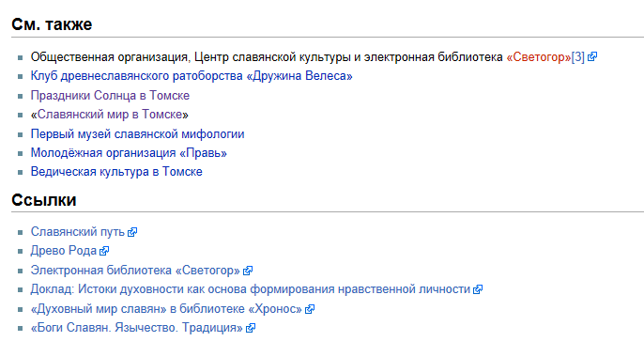The width and height of the screenshot is (644, 357).
Task: Open Праздники Солнца в Томске link
Action: point(110,95)
